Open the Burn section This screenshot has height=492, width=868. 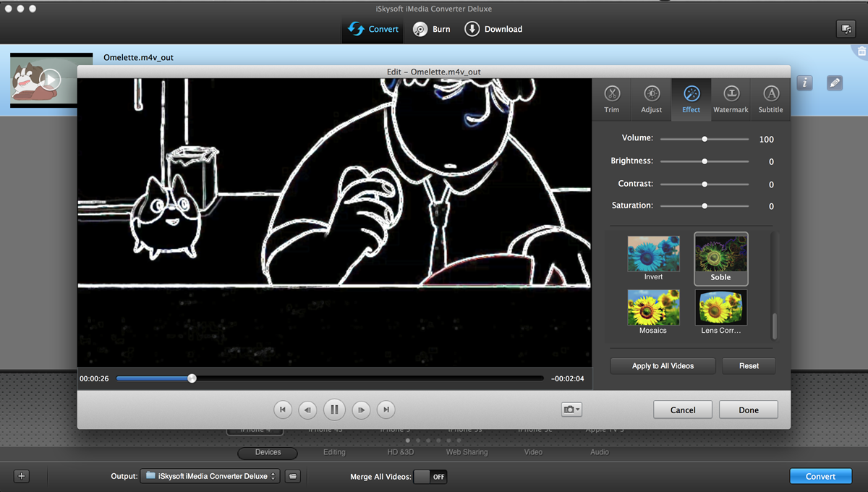(432, 29)
